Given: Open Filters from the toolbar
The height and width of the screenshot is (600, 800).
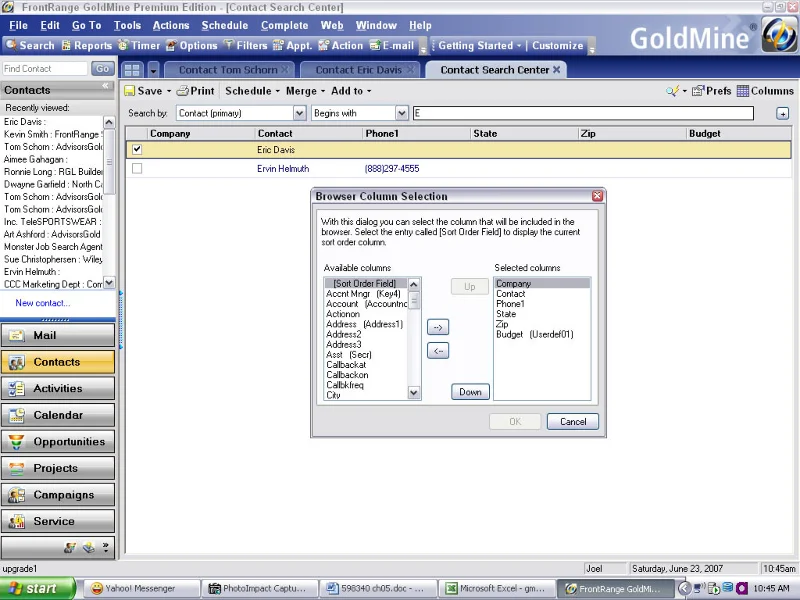Looking at the screenshot, I should point(246,45).
